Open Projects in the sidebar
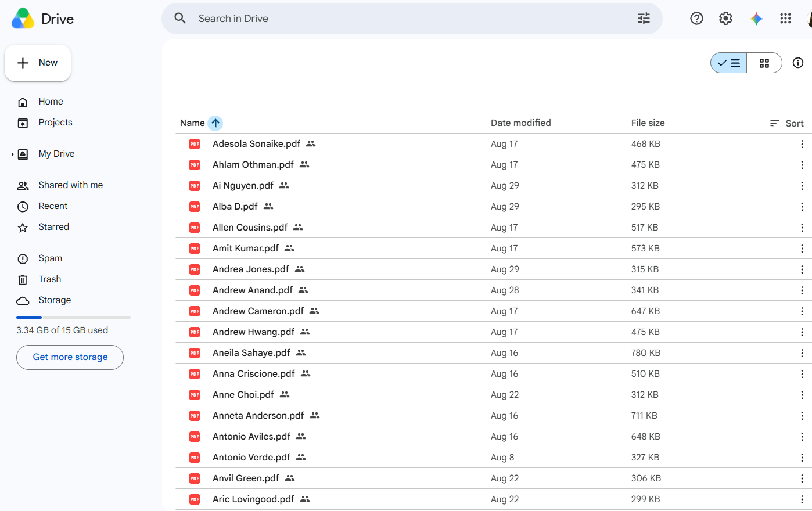 point(55,123)
